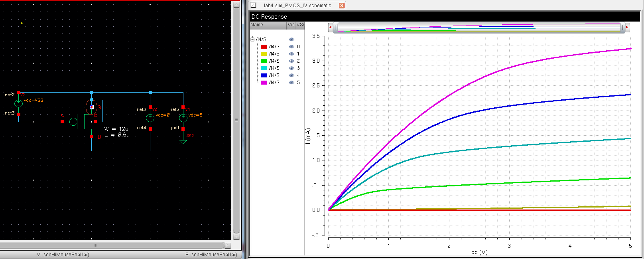Screen dimensions: 644x259
Task: Click the V2 voltage source symbol (vdc=VSG)
Action: (x=18, y=104)
